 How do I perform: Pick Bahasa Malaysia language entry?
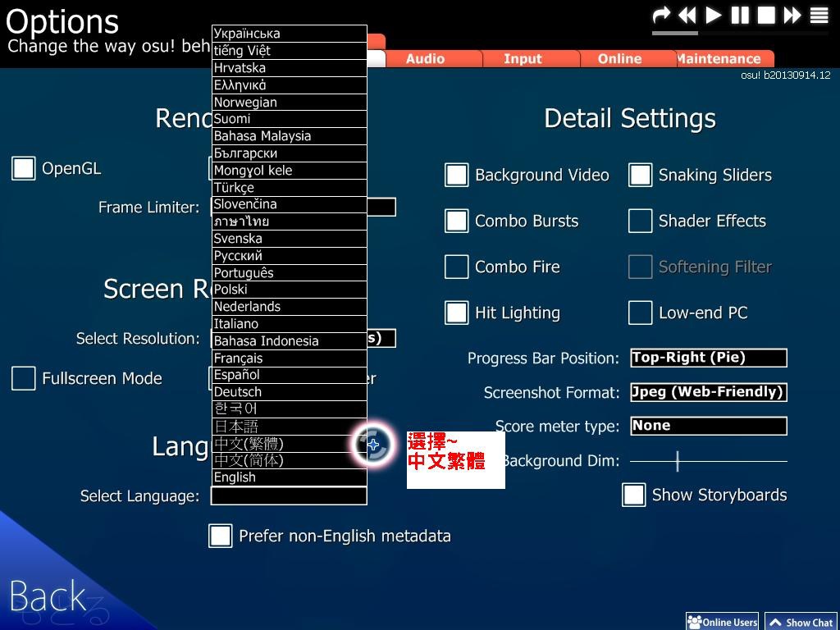pos(290,136)
